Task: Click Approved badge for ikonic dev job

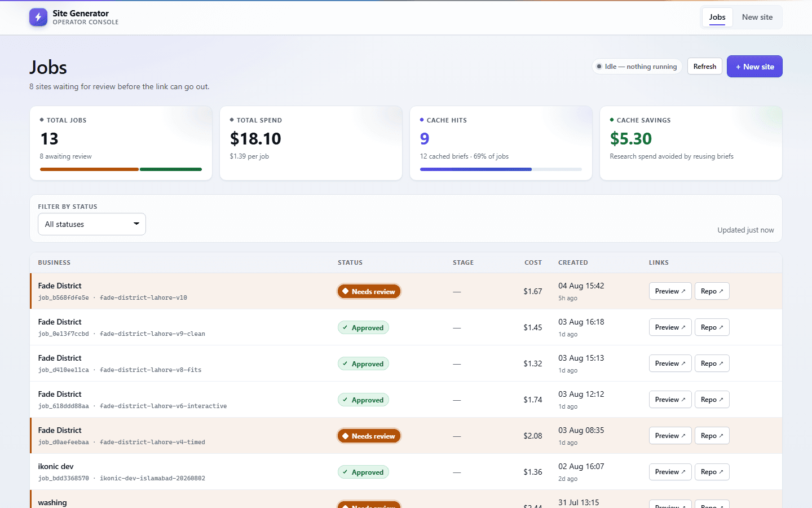Action: tap(363, 472)
